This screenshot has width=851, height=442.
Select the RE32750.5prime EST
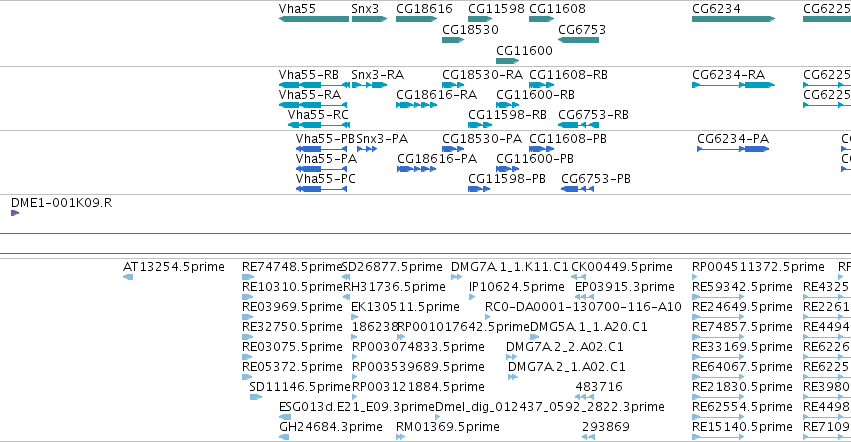247,337
